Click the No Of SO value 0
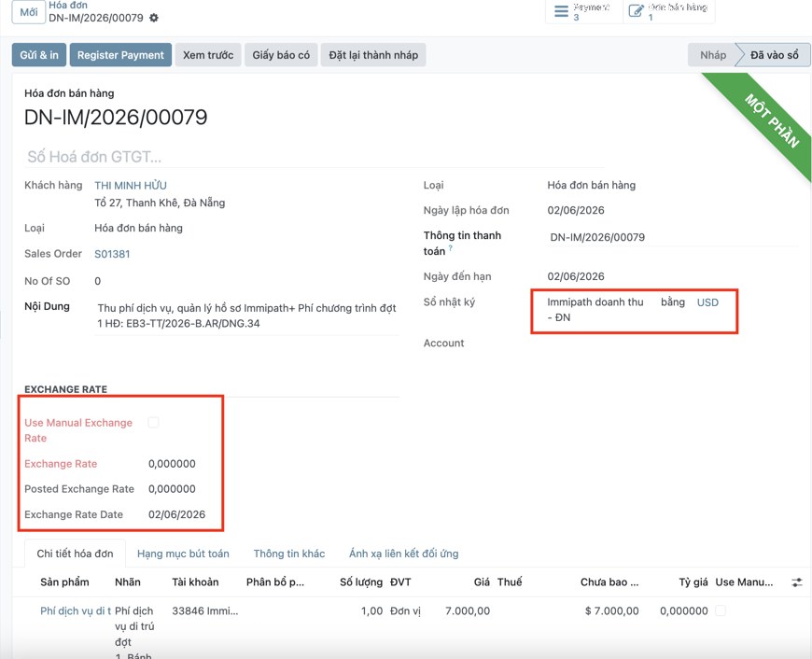The width and height of the screenshot is (812, 659). pos(97,281)
